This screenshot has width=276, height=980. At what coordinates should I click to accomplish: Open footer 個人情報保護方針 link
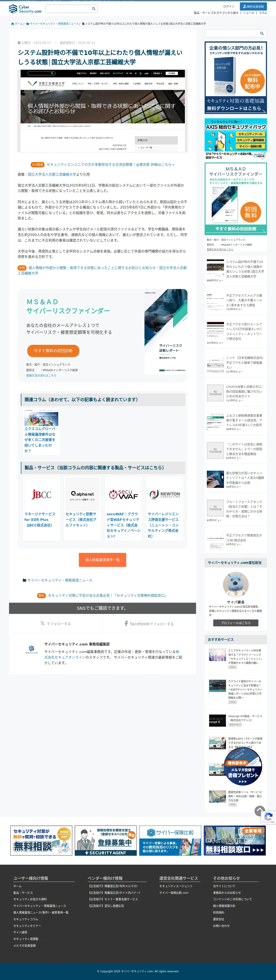coord(224,906)
